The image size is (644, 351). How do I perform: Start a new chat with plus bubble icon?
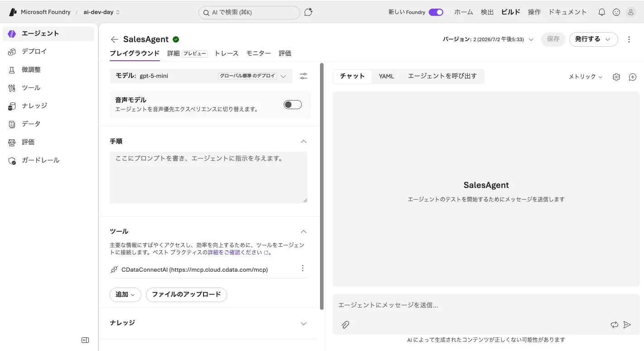633,77
